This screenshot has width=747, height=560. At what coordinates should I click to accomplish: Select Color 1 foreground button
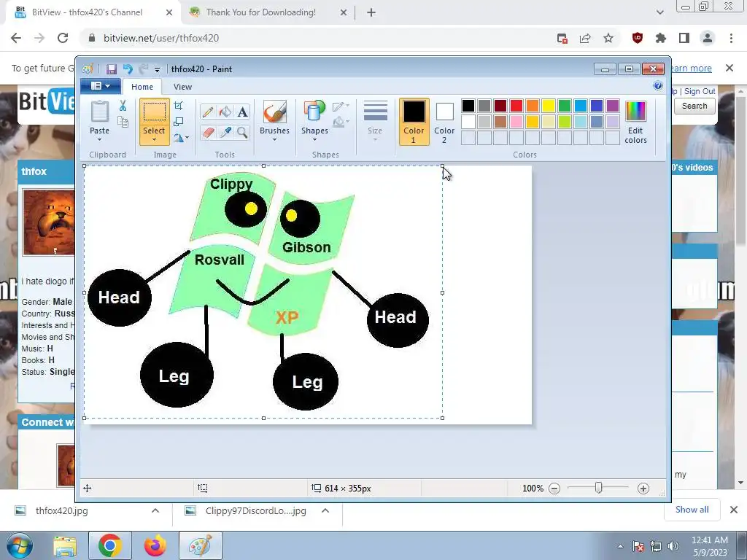point(414,122)
